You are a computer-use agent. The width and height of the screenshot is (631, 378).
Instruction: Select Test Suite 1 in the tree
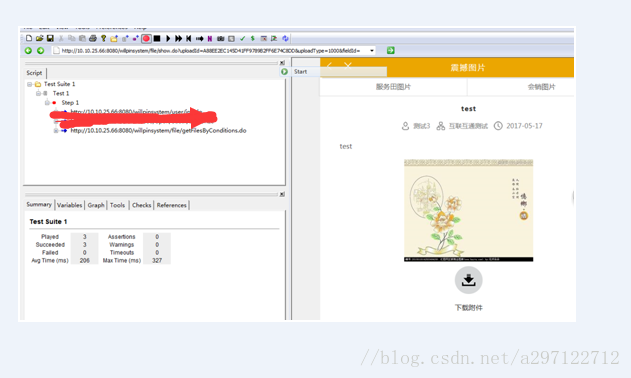coord(60,84)
